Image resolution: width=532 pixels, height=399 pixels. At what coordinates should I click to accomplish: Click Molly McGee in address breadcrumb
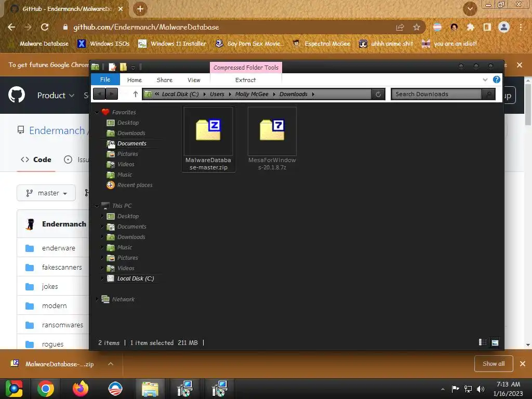click(x=252, y=95)
